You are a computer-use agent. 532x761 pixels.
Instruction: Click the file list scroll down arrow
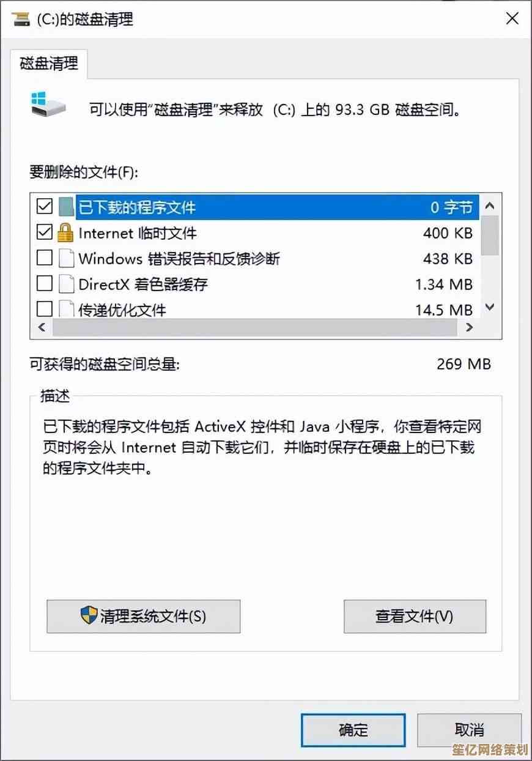(x=490, y=308)
